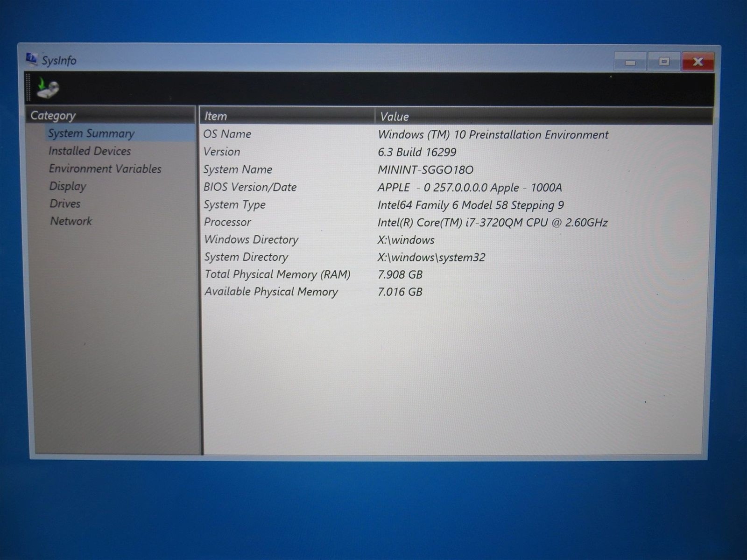Click the X:\windows\system32 value
This screenshot has width=747, height=560.
[x=431, y=258]
